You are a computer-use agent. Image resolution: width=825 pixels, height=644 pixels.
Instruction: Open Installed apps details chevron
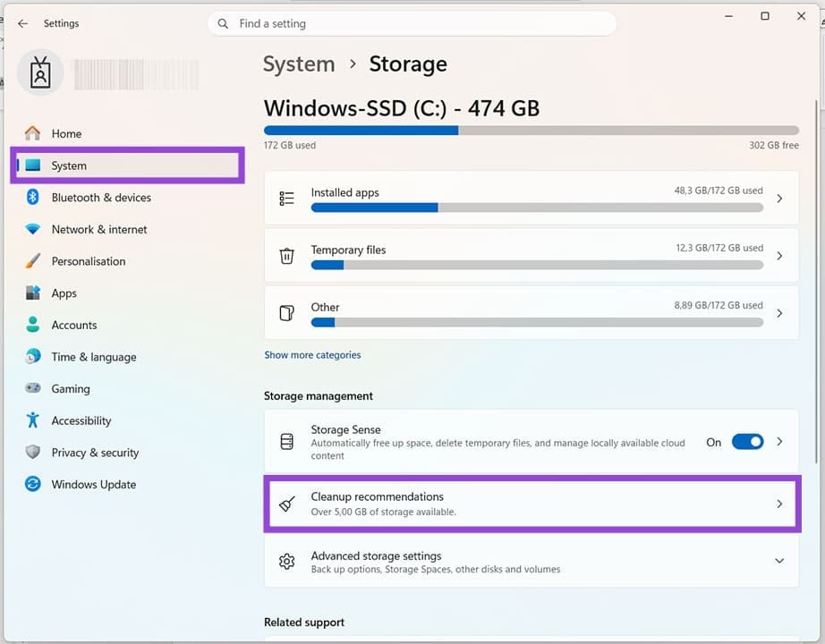(x=779, y=199)
